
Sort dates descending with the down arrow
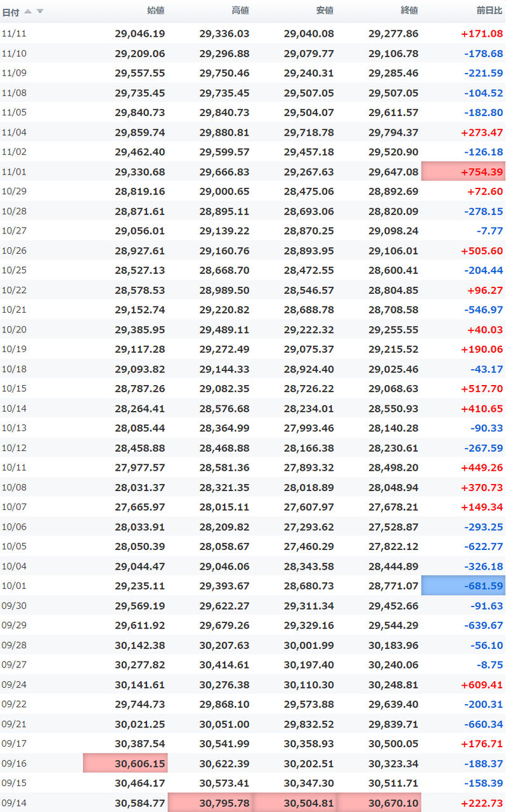tap(39, 11)
